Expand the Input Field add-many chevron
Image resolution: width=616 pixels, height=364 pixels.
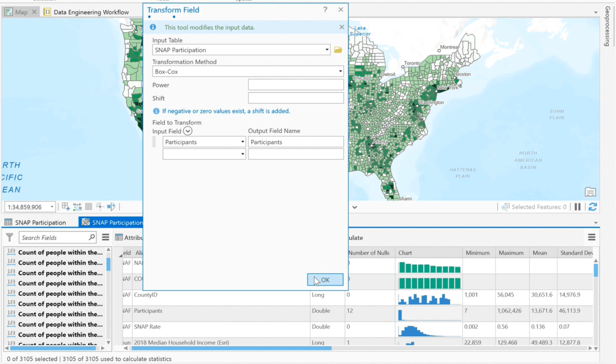(x=188, y=131)
